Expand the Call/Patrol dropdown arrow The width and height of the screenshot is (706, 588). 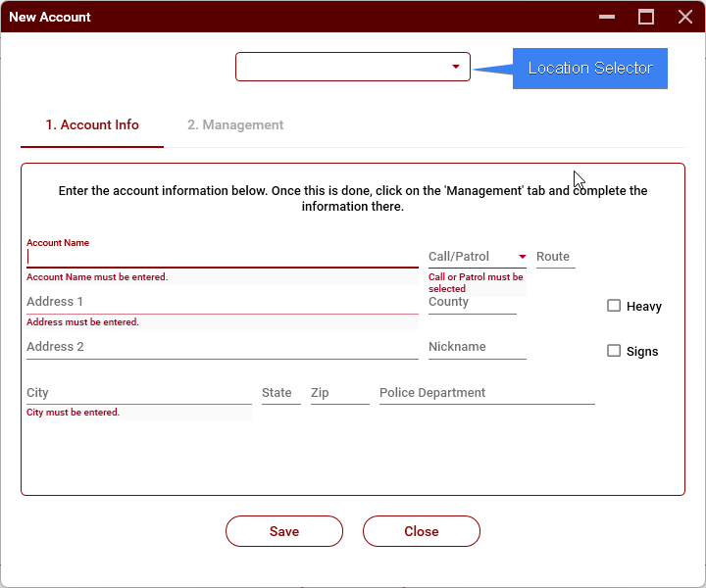click(x=523, y=257)
